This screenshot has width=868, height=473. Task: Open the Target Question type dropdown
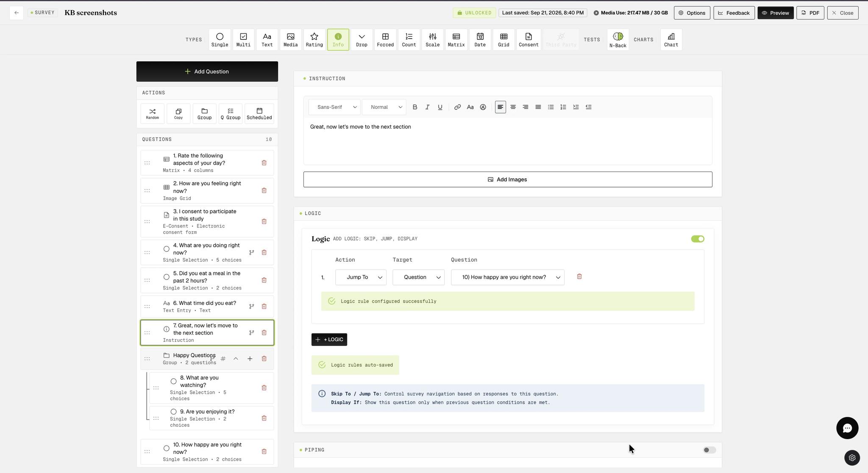(x=418, y=277)
